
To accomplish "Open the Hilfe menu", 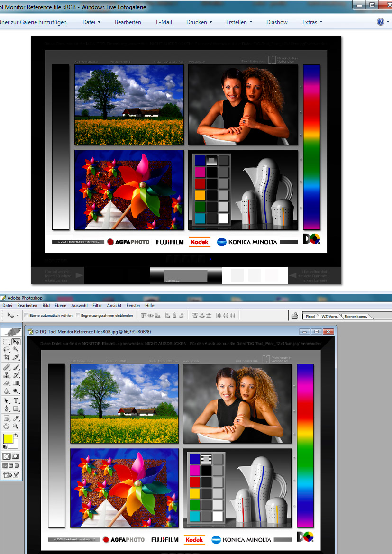I will 149,305.
